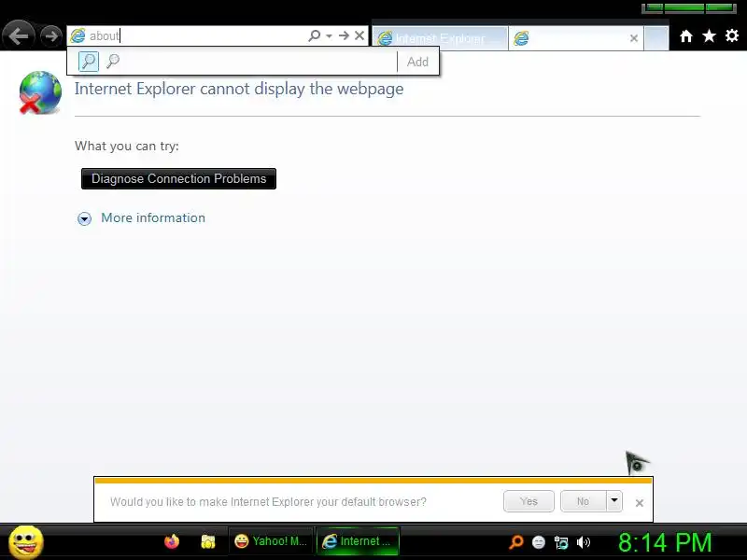The height and width of the screenshot is (560, 747).
Task: Expand the More information arrow
Action: pos(84,218)
